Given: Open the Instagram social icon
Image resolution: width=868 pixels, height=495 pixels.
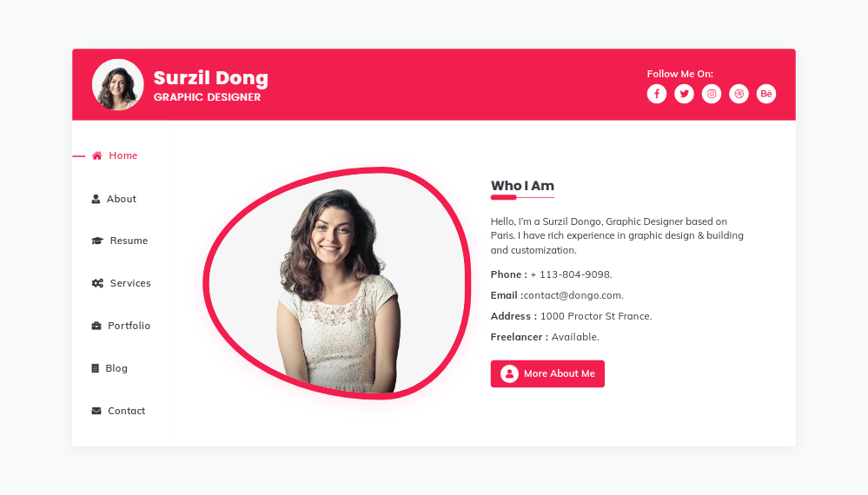Looking at the screenshot, I should click(712, 94).
